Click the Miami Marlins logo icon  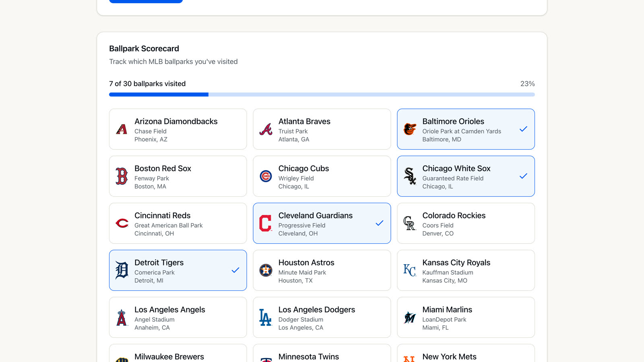point(410,317)
